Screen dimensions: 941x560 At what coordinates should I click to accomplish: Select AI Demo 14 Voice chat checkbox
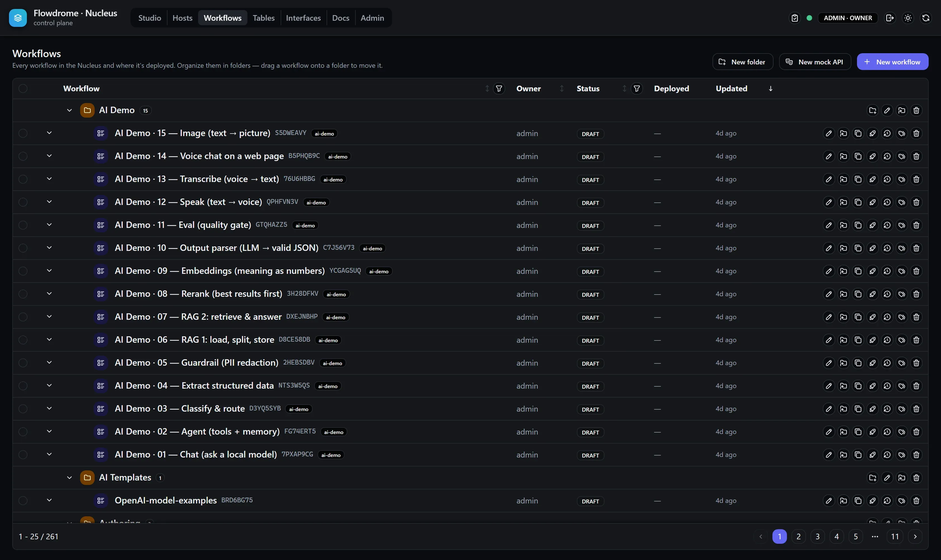(23, 156)
